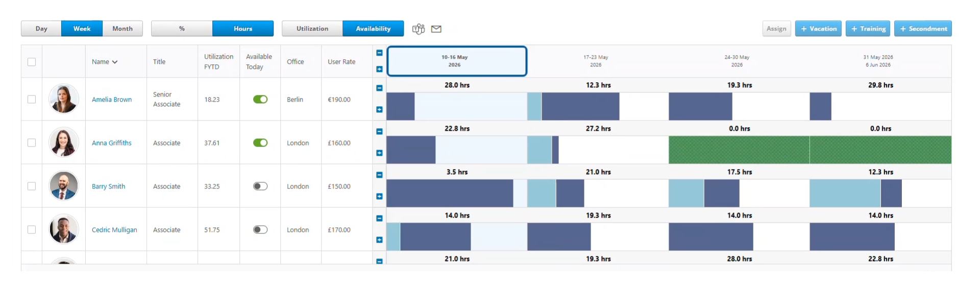Open Barry Smith's profile photo
Screen dimensions: 980x286
[x=64, y=185]
